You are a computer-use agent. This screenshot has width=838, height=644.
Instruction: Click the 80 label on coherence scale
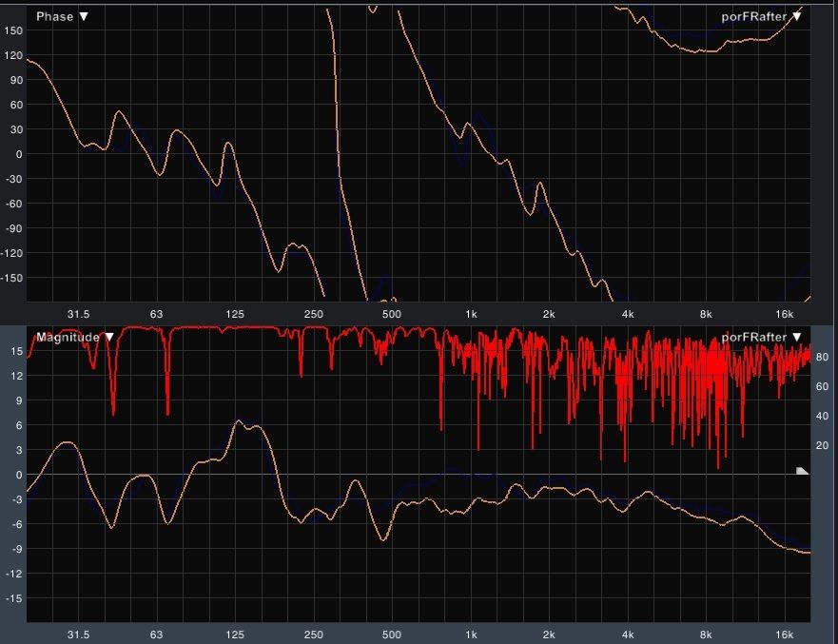823,358
